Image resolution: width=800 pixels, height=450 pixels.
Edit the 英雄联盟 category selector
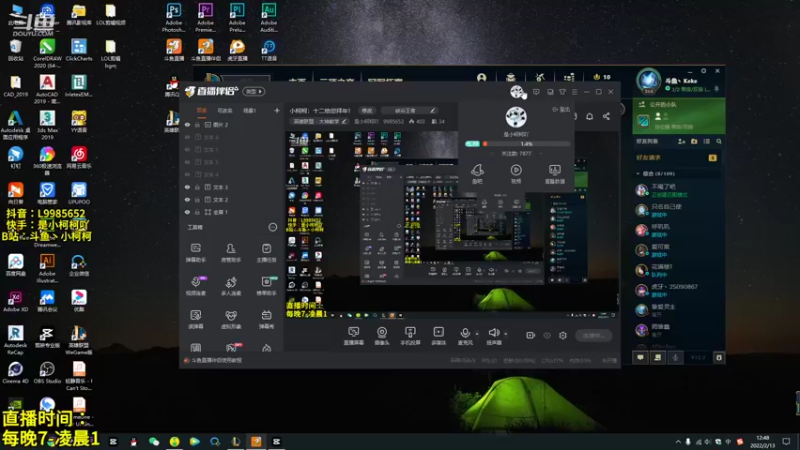319,121
